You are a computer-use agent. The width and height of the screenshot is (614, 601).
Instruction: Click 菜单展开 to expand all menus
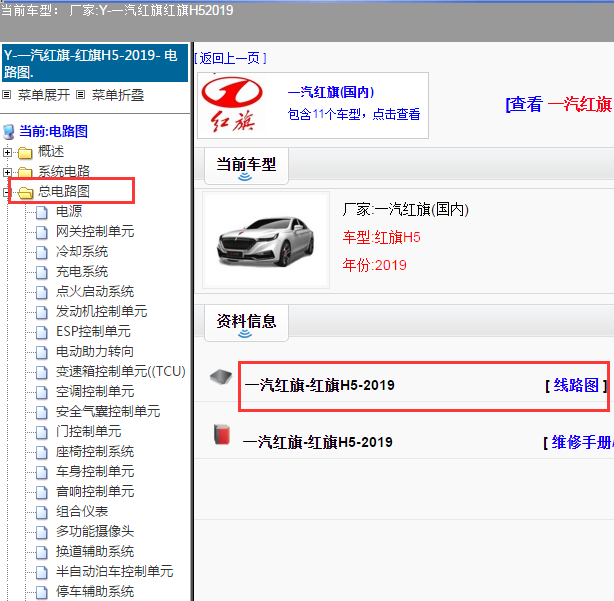click(x=43, y=95)
